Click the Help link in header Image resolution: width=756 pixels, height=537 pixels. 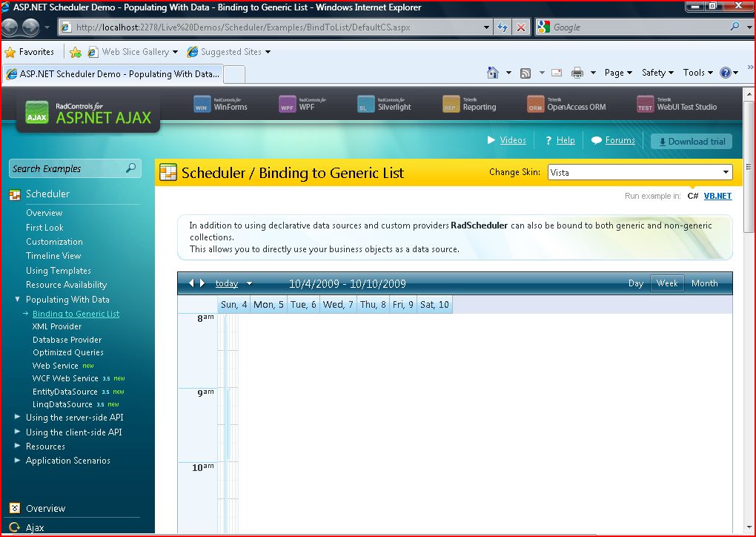pos(565,140)
